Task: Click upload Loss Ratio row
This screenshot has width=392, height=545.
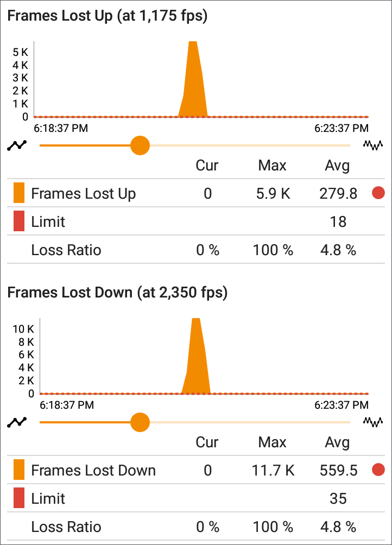Action: 196,250
